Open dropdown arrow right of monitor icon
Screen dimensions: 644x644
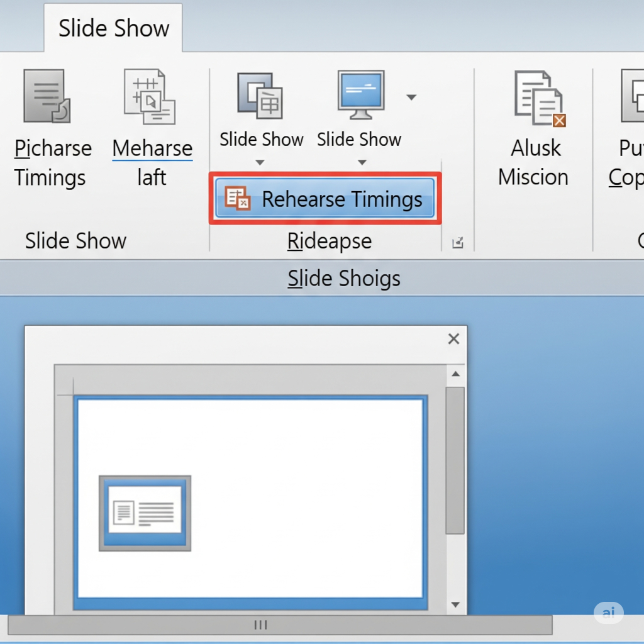coord(411,97)
